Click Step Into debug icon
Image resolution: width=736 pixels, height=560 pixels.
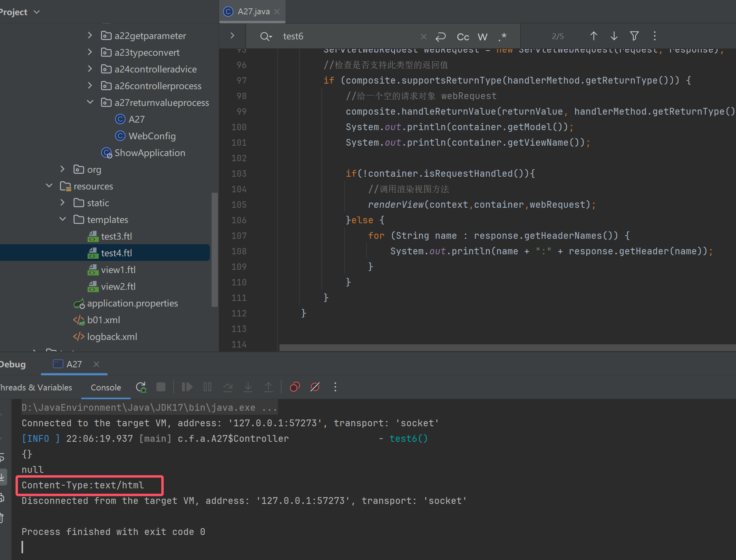(248, 387)
